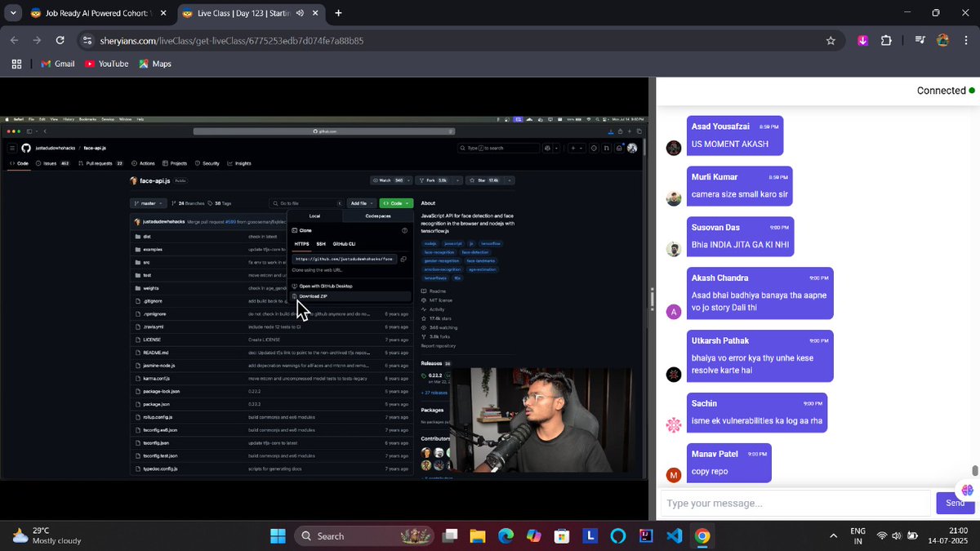This screenshot has height=551, width=980.
Task: Expand the Add file dropdown on GitHub
Action: (360, 203)
